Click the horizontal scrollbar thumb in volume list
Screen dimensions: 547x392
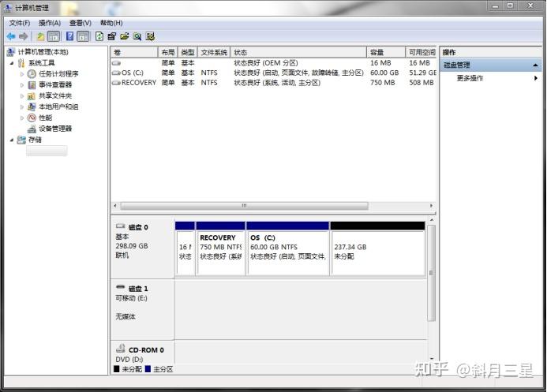pos(244,206)
